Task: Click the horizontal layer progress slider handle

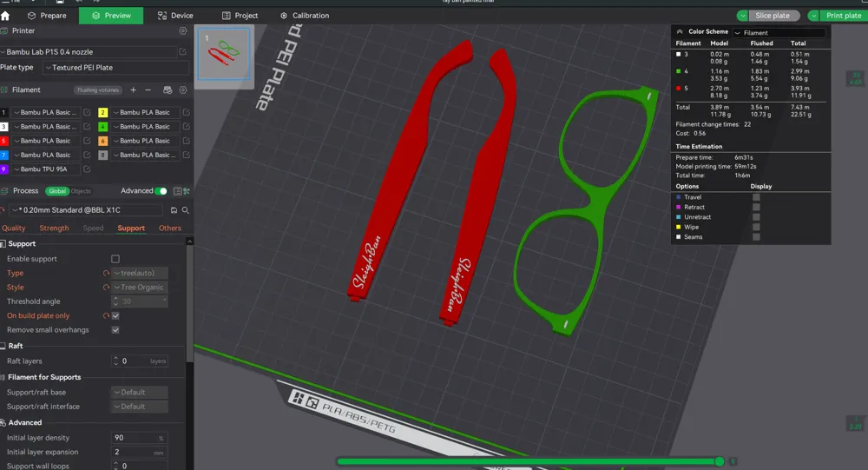Action: (719, 461)
